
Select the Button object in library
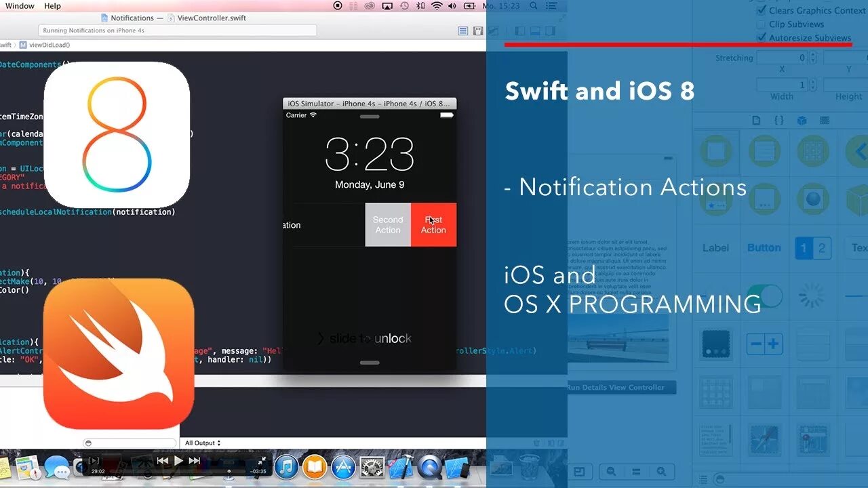pyautogui.click(x=764, y=247)
